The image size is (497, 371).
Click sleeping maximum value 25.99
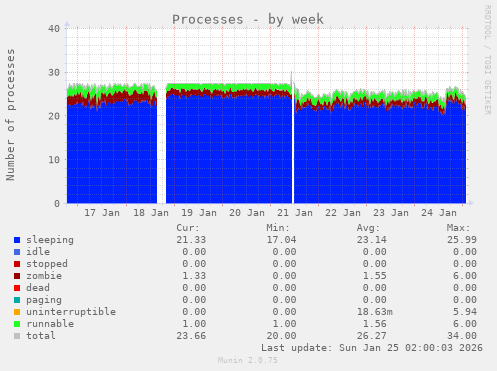coord(462,240)
